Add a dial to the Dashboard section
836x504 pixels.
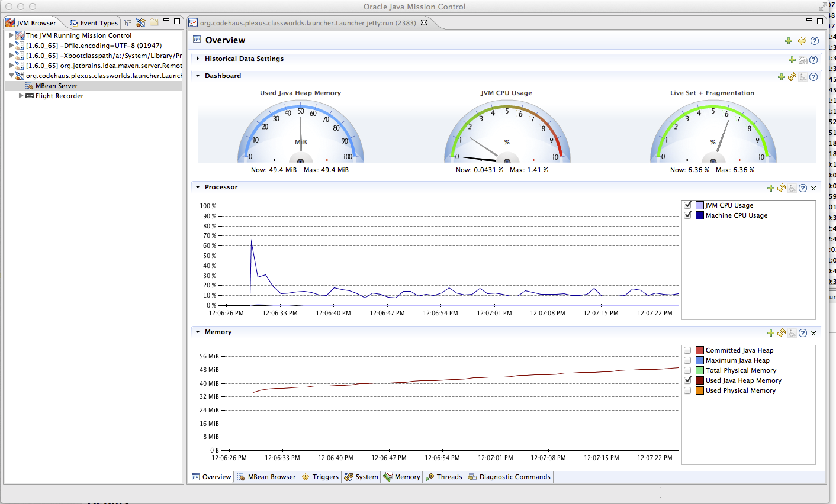[782, 77]
